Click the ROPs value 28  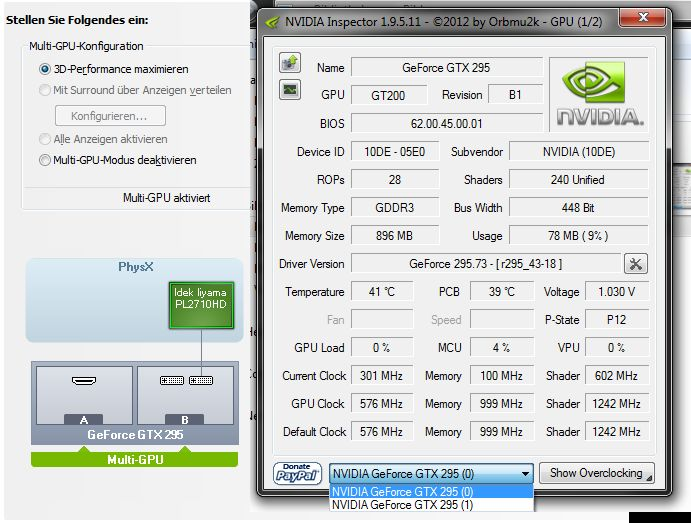(x=394, y=180)
